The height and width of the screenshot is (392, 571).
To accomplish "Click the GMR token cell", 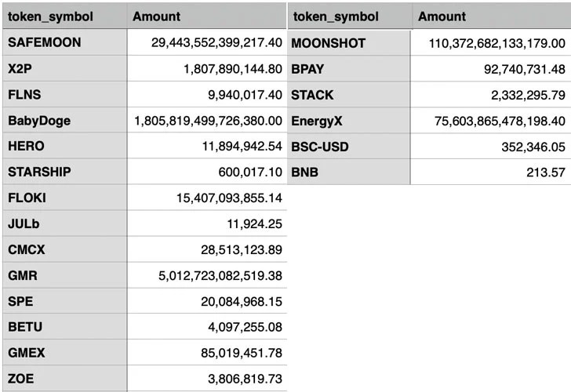I will [22, 276].
